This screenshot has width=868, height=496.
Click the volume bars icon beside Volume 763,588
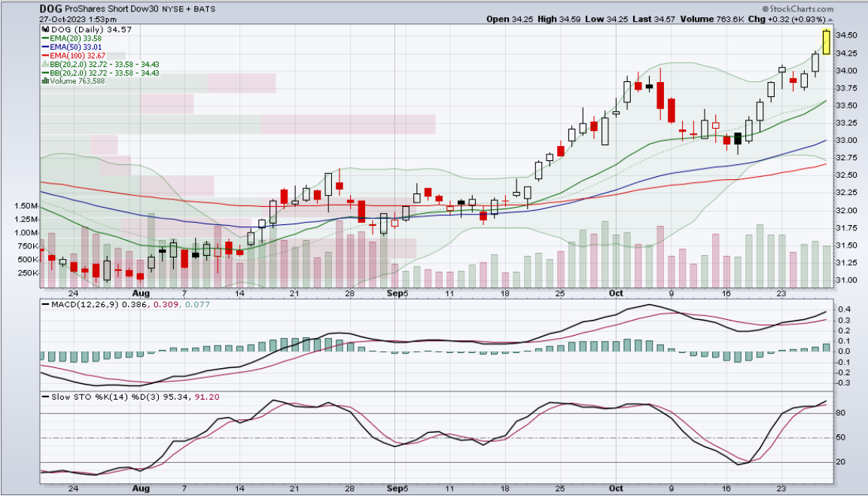tap(45, 81)
